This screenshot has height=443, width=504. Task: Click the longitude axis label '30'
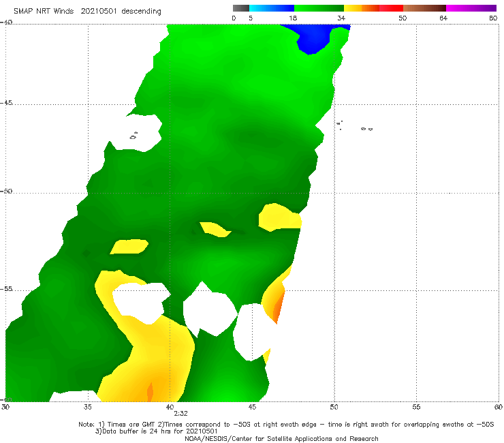pos(5,407)
